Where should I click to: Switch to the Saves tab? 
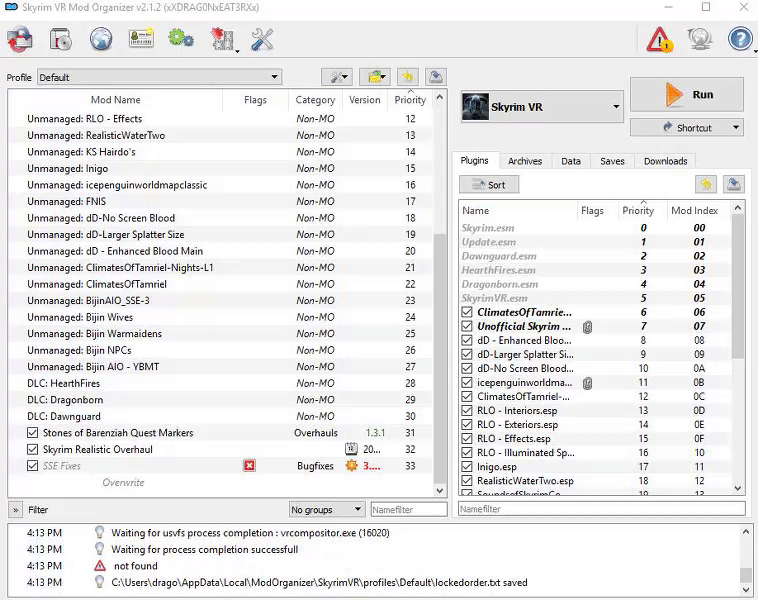point(612,161)
